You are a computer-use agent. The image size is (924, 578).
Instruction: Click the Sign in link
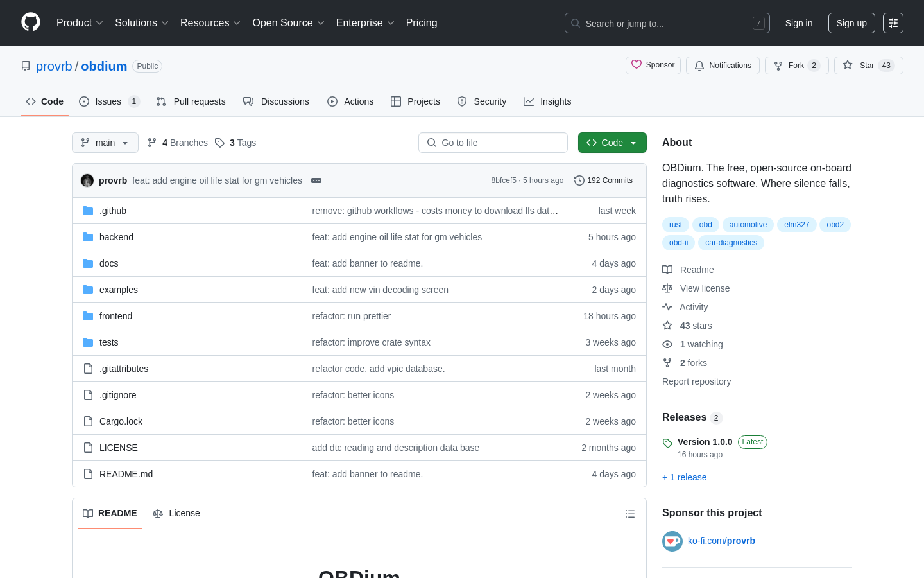pyautogui.click(x=799, y=23)
